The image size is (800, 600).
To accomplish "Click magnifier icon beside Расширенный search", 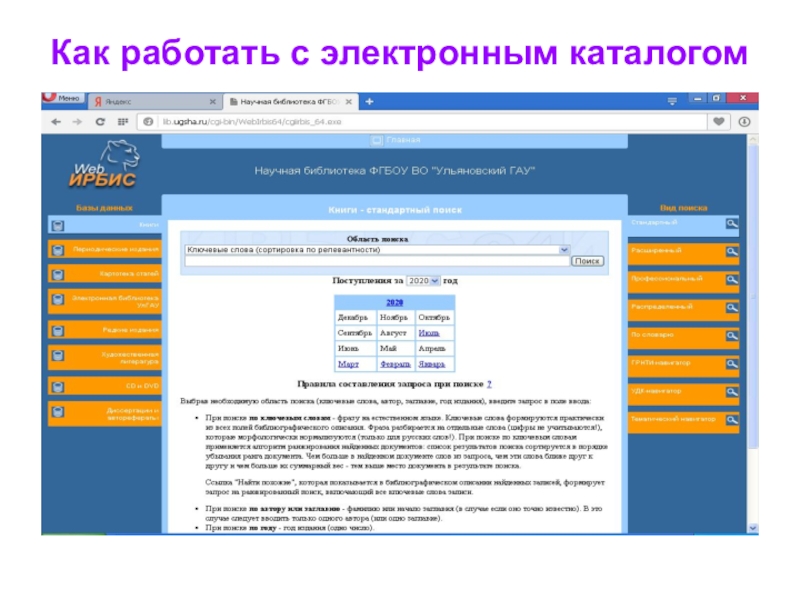I will 731,251.
